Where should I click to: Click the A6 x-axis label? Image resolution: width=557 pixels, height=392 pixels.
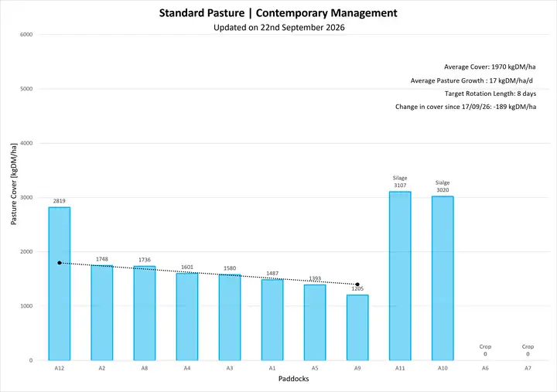[485, 368]
